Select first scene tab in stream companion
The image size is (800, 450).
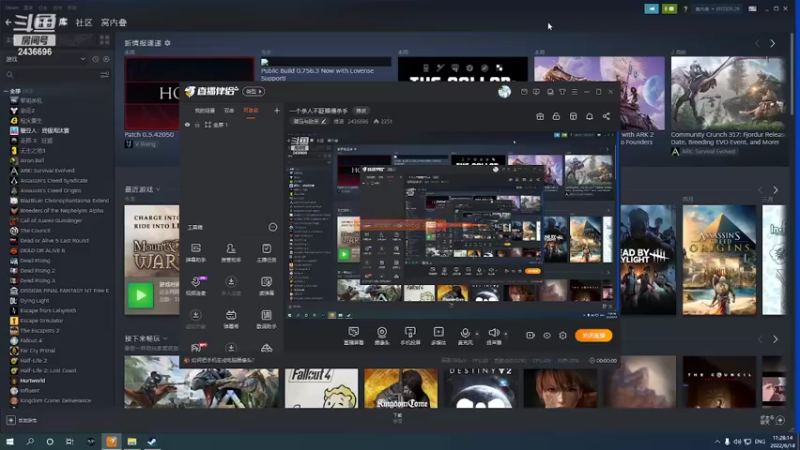(x=205, y=110)
